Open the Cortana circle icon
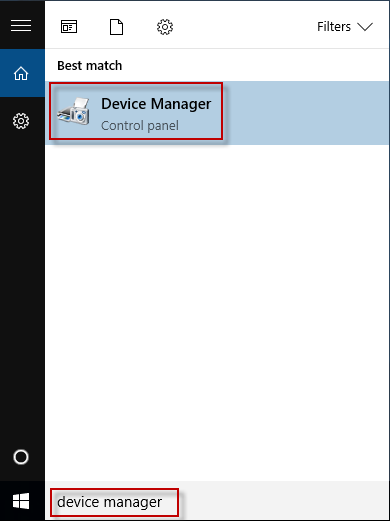The width and height of the screenshot is (390, 521). [21, 457]
